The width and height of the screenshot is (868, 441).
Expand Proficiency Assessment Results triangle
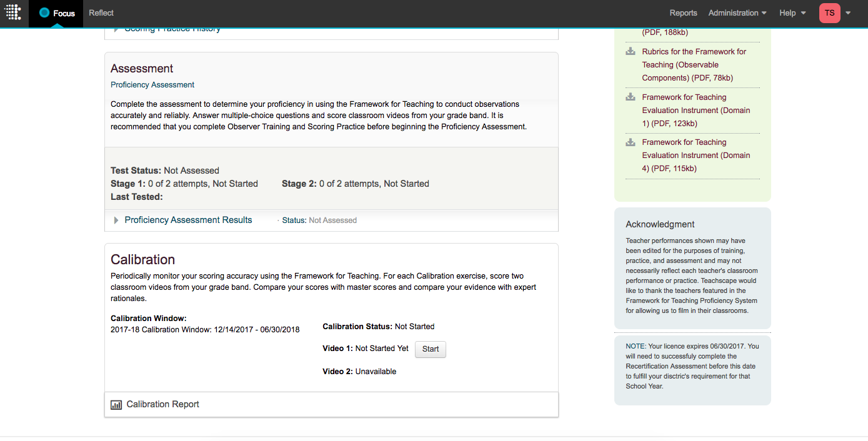point(116,220)
